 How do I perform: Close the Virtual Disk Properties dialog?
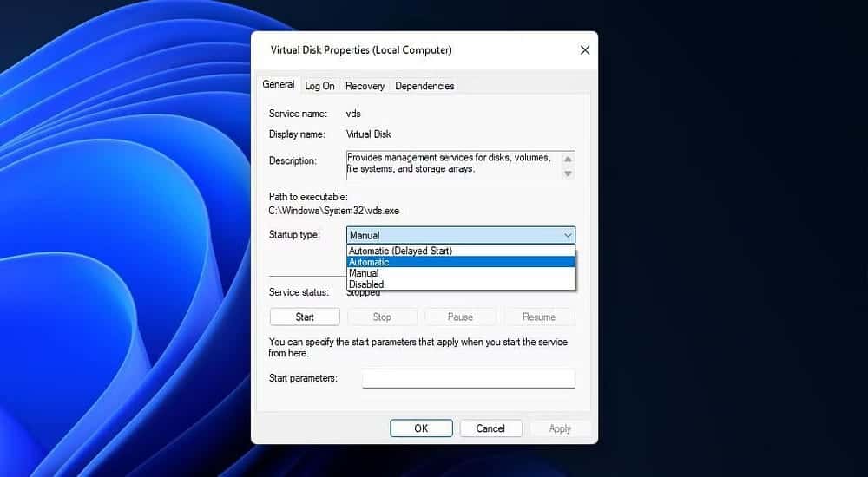tap(585, 50)
